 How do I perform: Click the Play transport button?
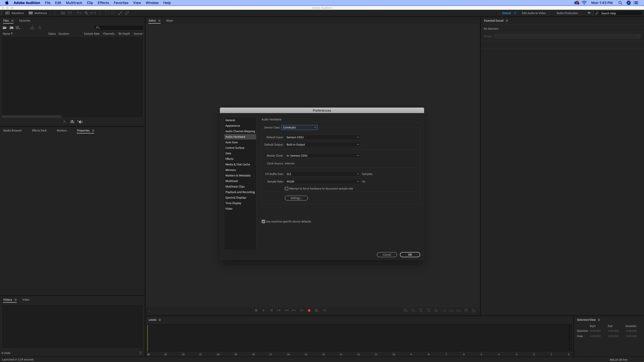point(264,310)
